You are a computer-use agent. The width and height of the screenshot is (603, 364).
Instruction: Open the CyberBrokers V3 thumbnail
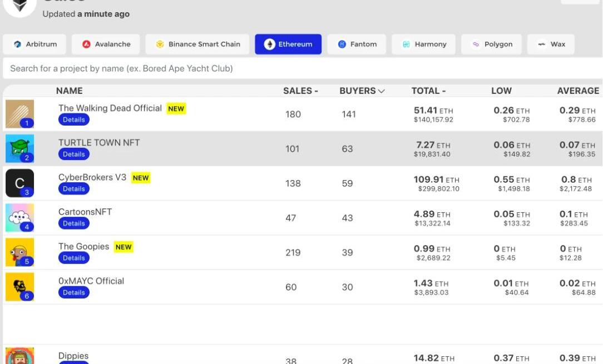[19, 183]
